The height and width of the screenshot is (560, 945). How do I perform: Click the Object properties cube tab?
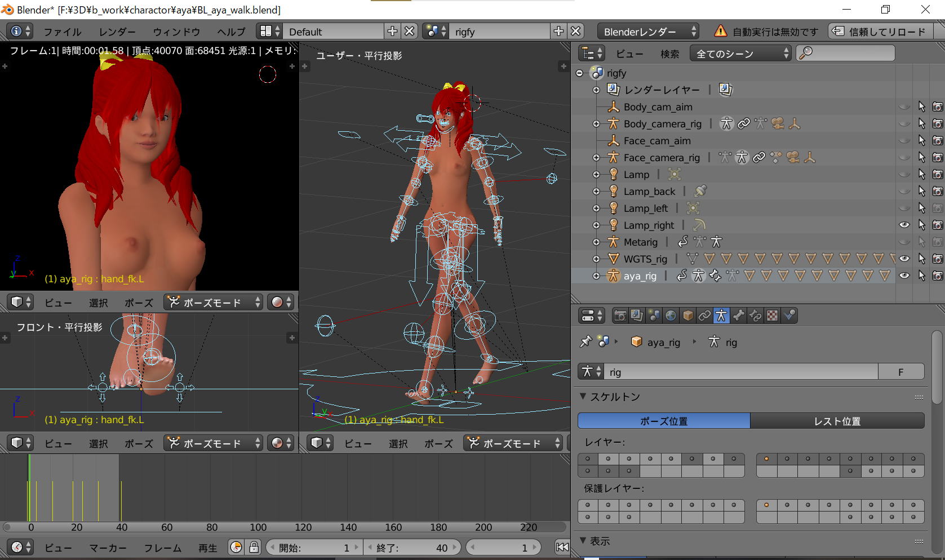(687, 316)
